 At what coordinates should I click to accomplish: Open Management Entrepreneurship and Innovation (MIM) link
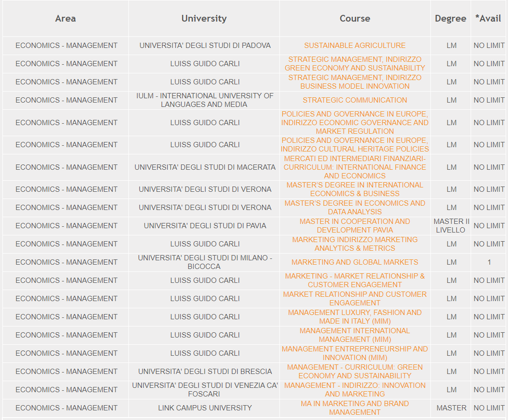pos(355,353)
